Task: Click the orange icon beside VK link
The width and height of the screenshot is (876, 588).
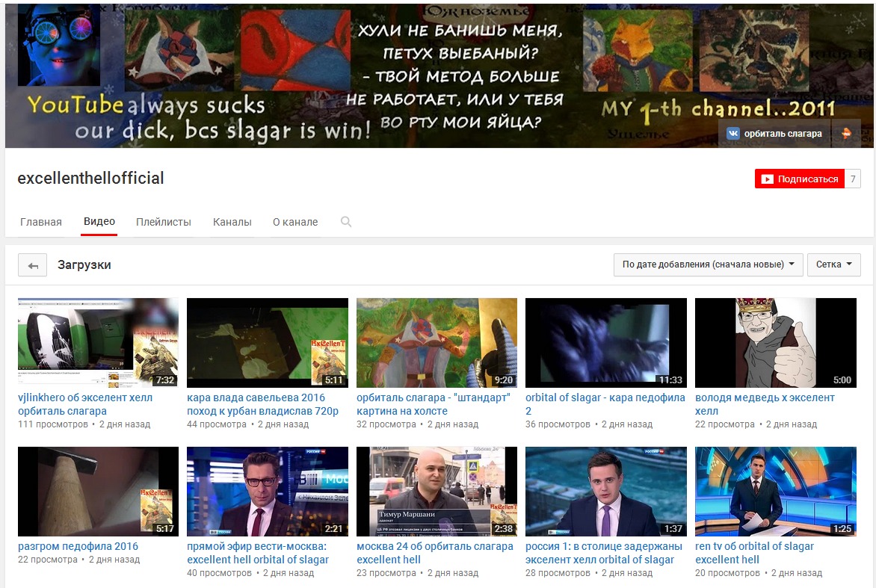Action: coord(846,134)
